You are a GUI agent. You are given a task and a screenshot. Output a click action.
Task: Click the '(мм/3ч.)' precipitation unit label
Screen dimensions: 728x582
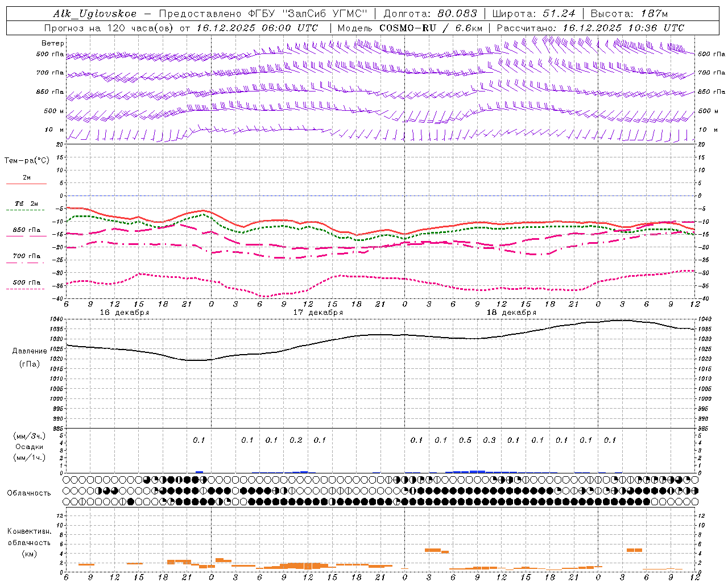point(30,436)
